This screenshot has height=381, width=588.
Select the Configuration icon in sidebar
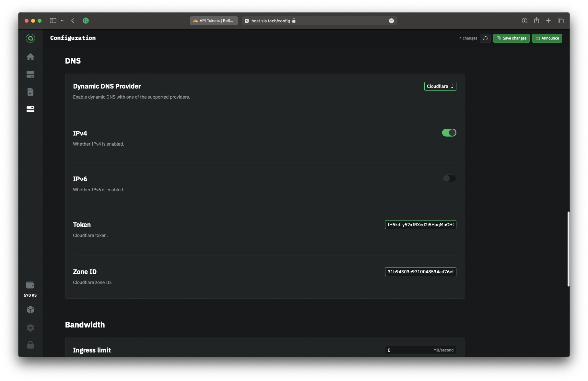pos(30,109)
